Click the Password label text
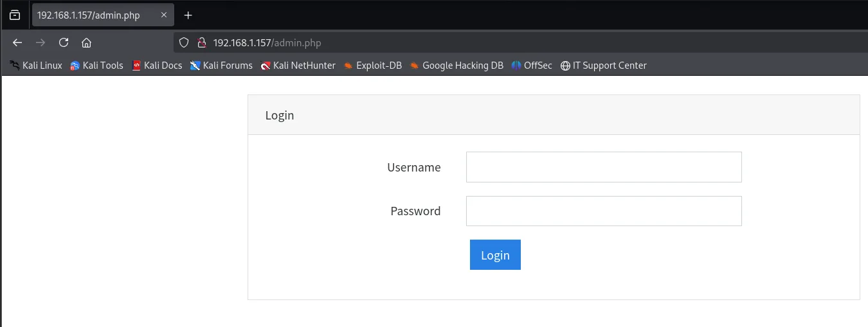868x327 pixels. [x=415, y=211]
